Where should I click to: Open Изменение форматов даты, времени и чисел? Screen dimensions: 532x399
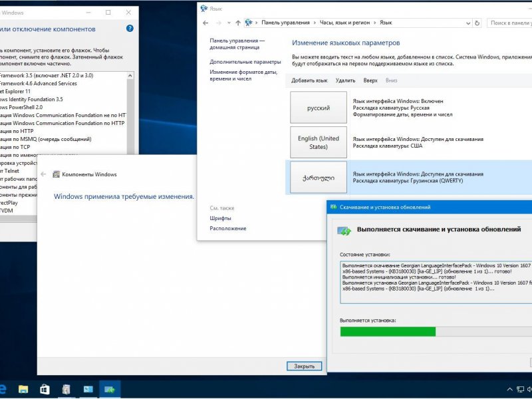click(x=243, y=75)
